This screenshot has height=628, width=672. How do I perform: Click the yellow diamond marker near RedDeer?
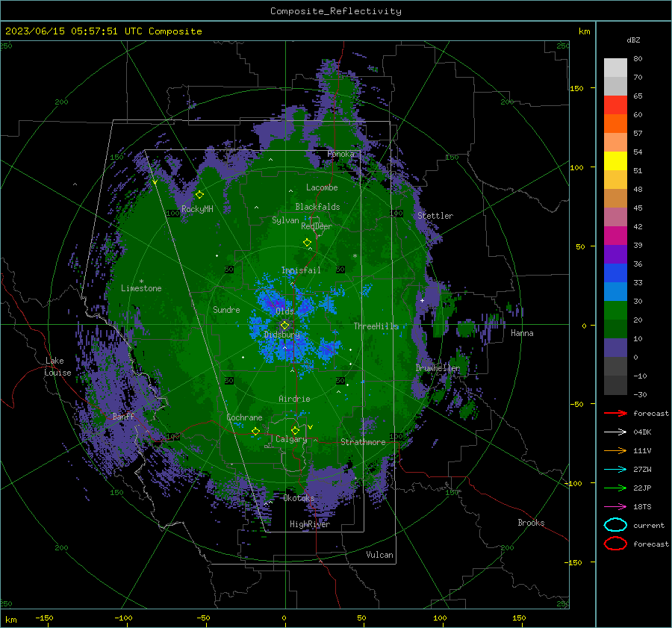tap(307, 242)
